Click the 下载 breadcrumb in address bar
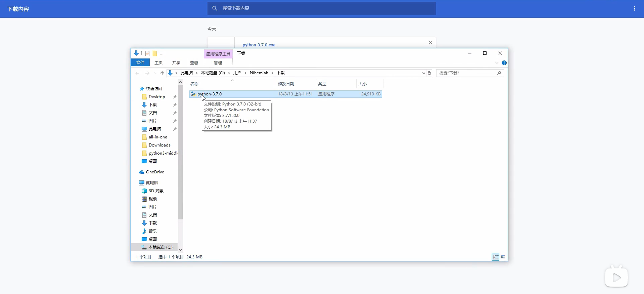The height and width of the screenshot is (294, 644). [281, 73]
